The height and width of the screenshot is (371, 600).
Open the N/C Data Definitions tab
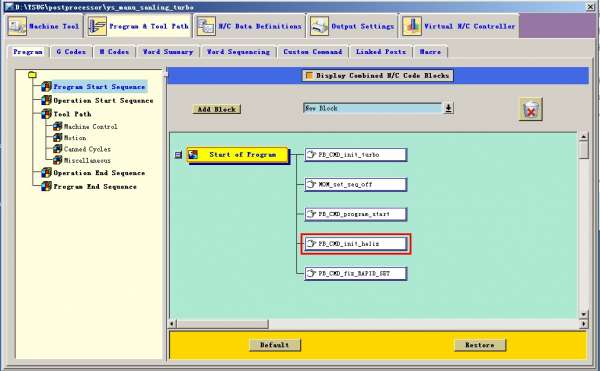pos(250,26)
